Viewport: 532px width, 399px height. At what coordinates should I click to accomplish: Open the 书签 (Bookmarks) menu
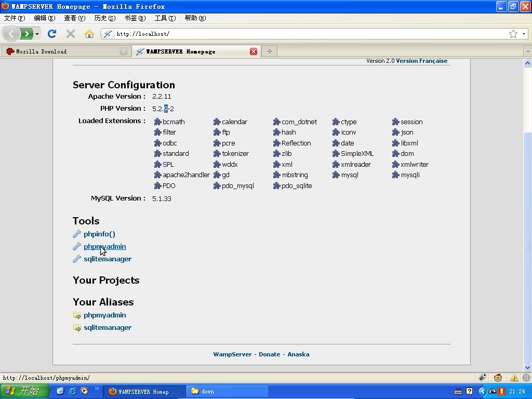pyautogui.click(x=135, y=18)
